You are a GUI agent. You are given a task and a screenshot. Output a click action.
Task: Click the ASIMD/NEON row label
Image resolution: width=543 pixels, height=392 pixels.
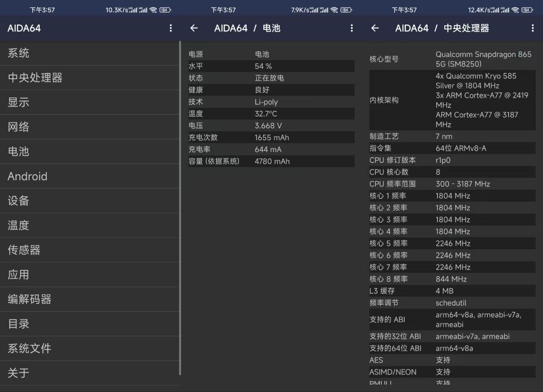click(393, 372)
